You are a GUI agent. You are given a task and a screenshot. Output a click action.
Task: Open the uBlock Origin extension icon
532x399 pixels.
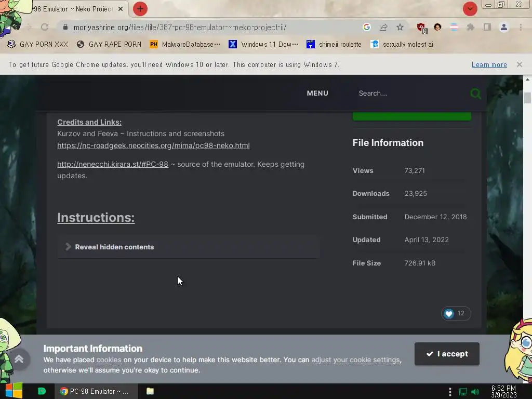coord(422,28)
